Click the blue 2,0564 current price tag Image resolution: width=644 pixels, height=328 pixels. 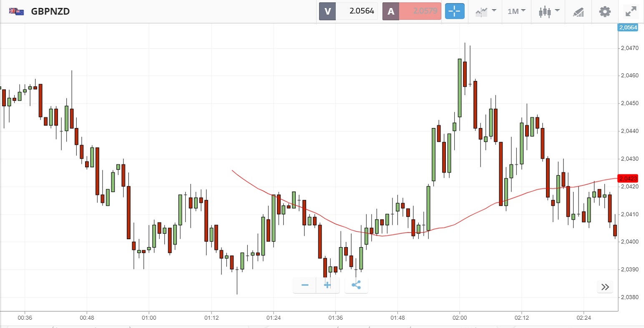pyautogui.click(x=628, y=28)
